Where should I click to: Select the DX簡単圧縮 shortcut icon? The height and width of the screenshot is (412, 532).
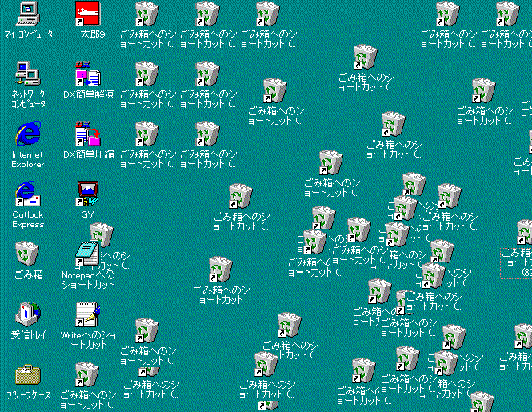coord(88,134)
